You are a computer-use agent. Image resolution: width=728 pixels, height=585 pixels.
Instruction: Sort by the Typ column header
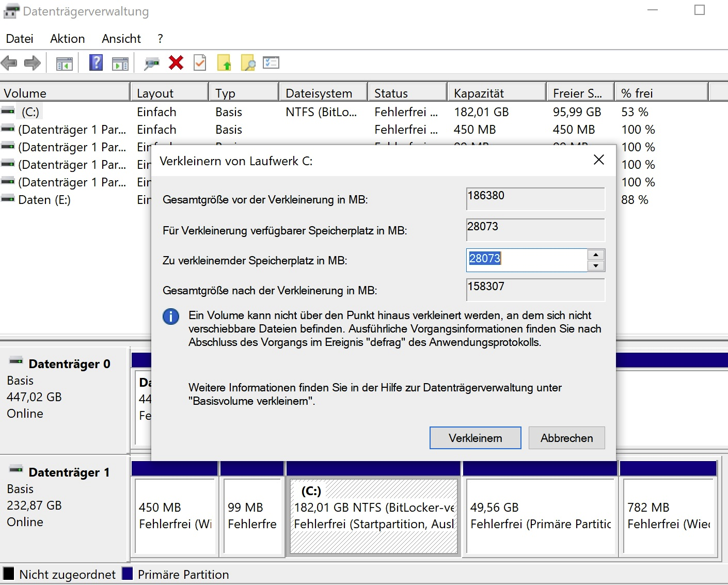(244, 93)
